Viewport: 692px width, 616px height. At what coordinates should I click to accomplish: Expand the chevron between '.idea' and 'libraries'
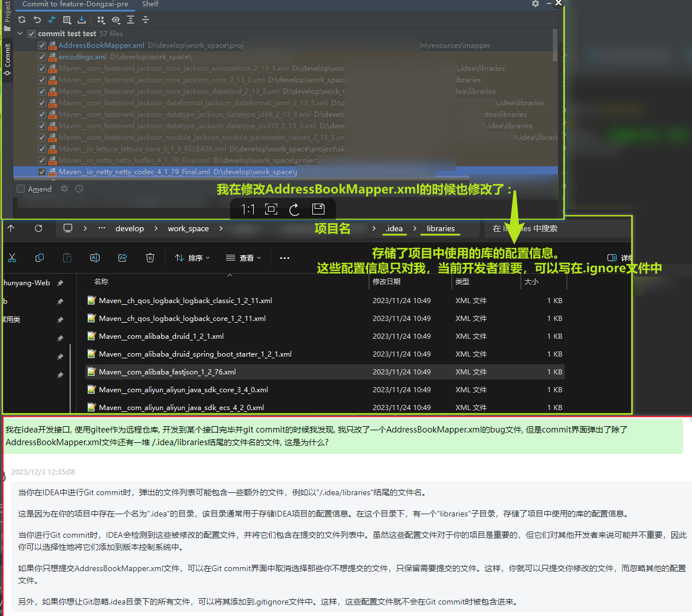pos(414,228)
